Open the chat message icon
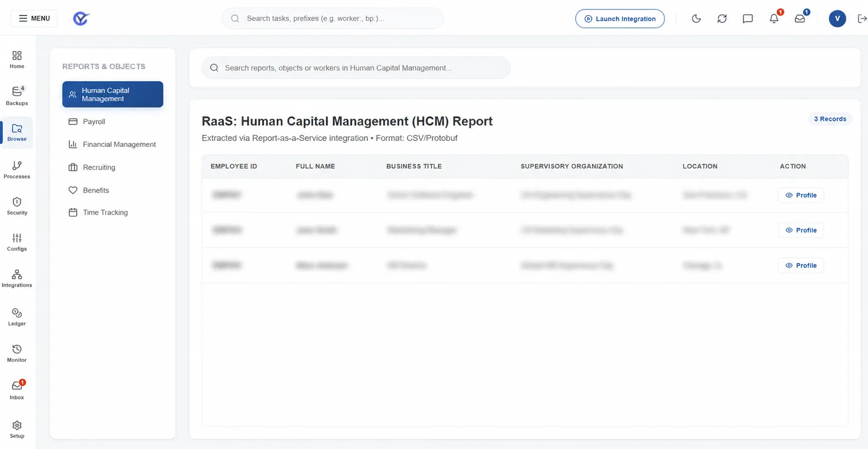The image size is (868, 449). pyautogui.click(x=747, y=19)
